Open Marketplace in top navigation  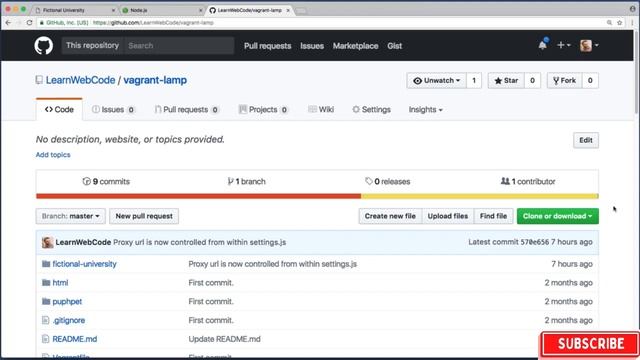pos(356,46)
